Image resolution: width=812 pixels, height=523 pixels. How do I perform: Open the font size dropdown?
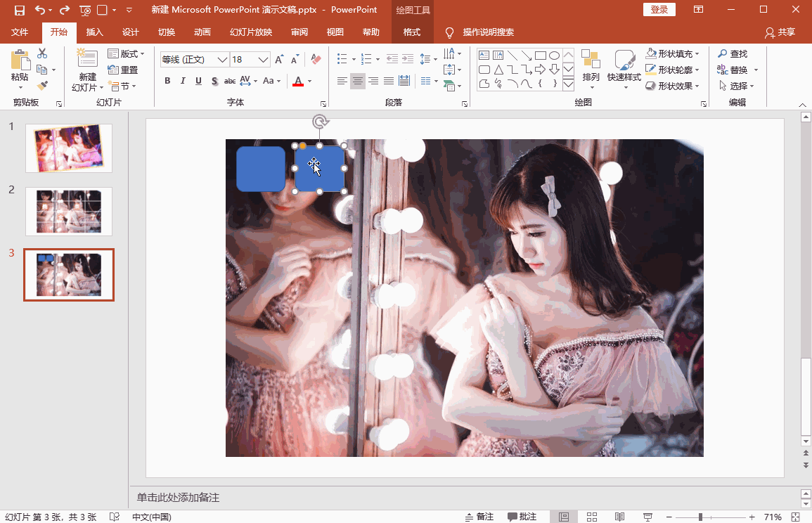tap(264, 60)
